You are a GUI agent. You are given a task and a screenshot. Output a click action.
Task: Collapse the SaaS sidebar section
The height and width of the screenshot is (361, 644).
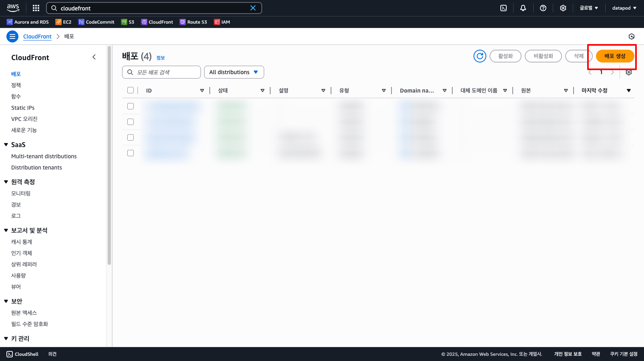click(x=6, y=145)
